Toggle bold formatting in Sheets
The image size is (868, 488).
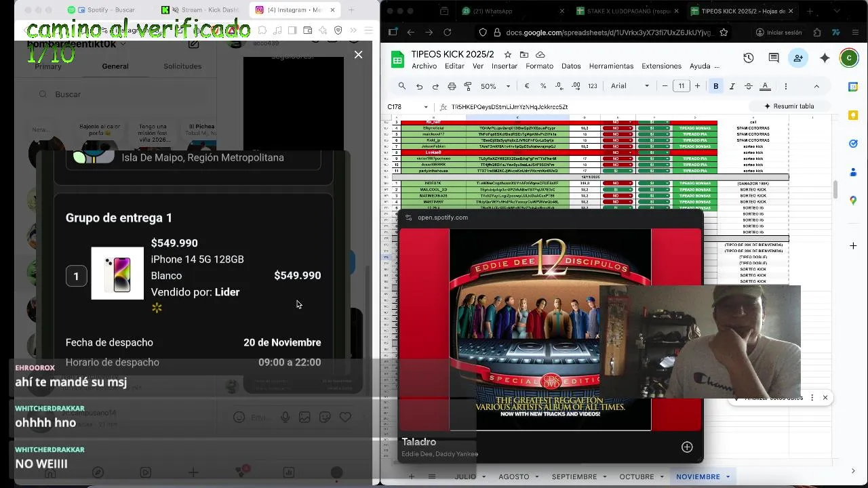click(715, 86)
